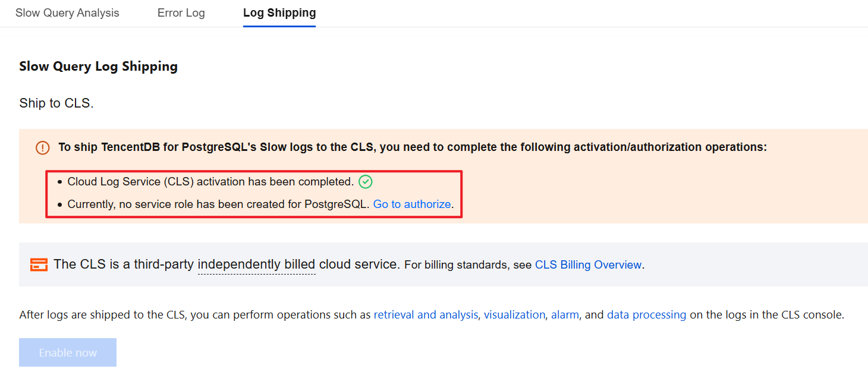The width and height of the screenshot is (868, 372).
Task: Click the dotted-underlined independently billed text
Action: [x=256, y=264]
